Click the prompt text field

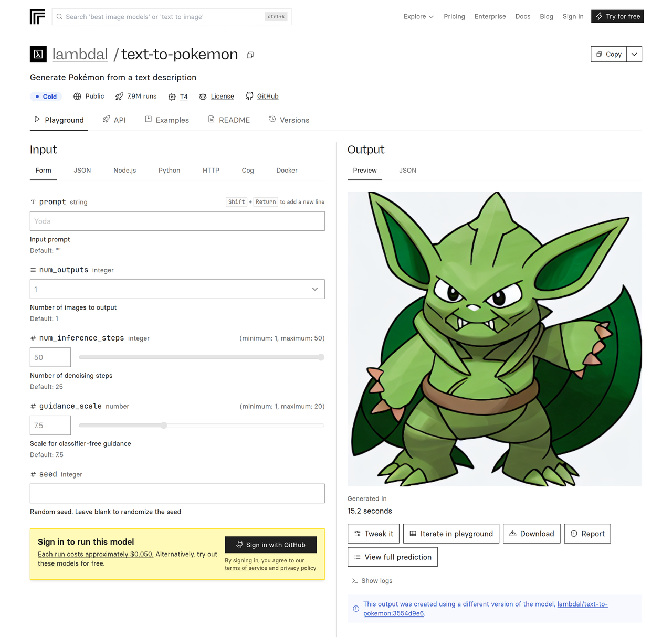[x=177, y=221]
